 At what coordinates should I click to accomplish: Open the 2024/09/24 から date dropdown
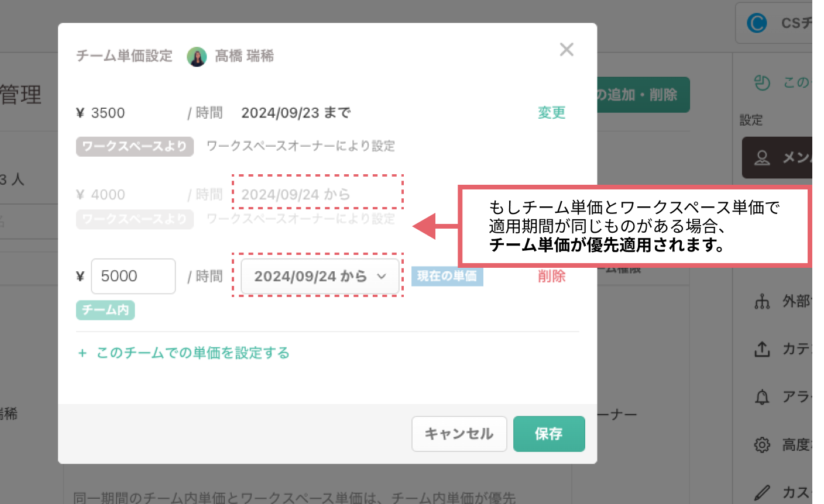click(320, 276)
